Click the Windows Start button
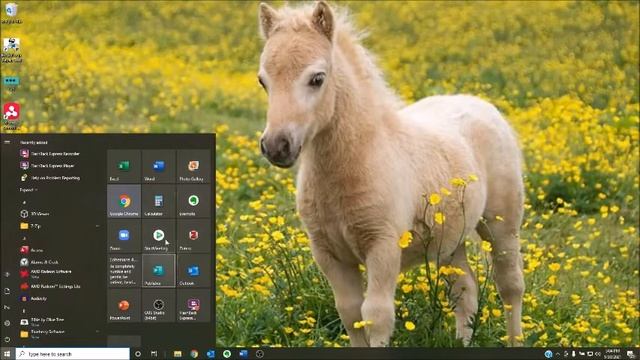Viewport: 640px width, 360px height. click(x=7, y=354)
